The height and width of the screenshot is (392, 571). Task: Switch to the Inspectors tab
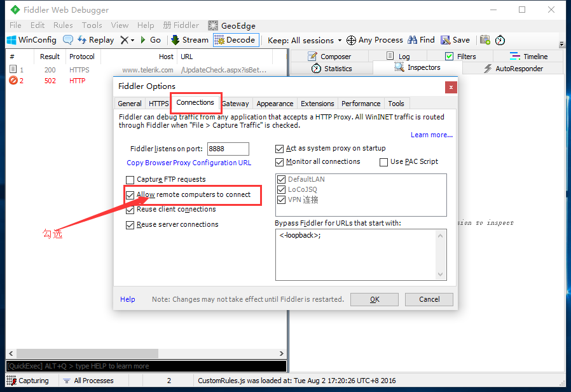[x=417, y=67]
